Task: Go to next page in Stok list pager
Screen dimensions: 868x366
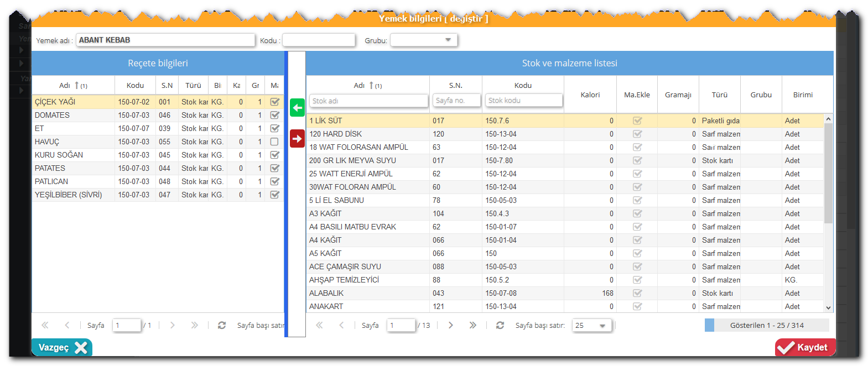Action: point(450,325)
